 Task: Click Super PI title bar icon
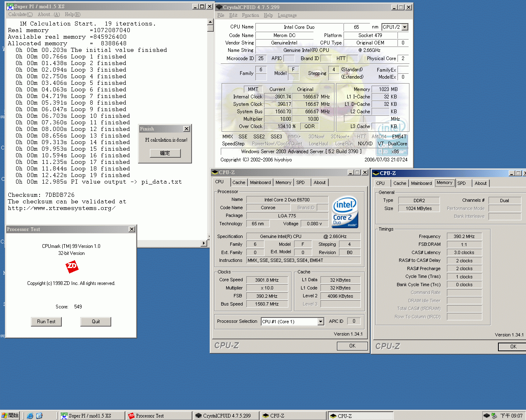10,7
